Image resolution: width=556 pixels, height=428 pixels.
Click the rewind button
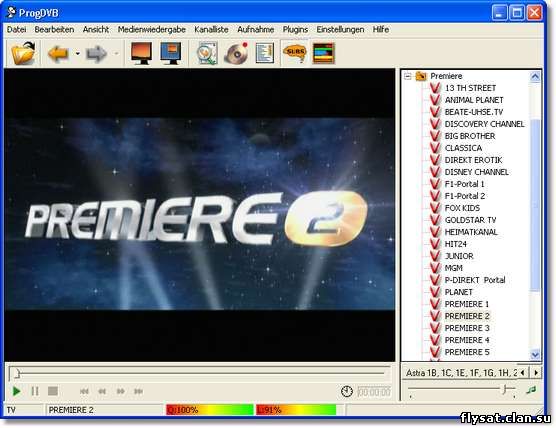(102, 391)
